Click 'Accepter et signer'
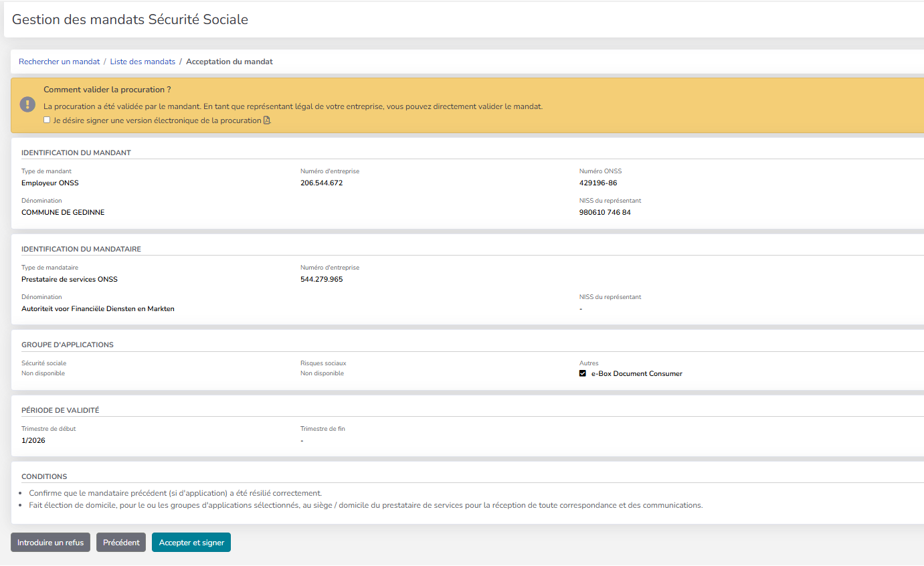The image size is (924, 566). (191, 542)
